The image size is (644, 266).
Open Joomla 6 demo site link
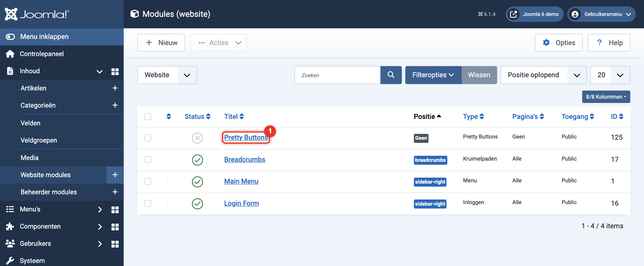click(535, 14)
